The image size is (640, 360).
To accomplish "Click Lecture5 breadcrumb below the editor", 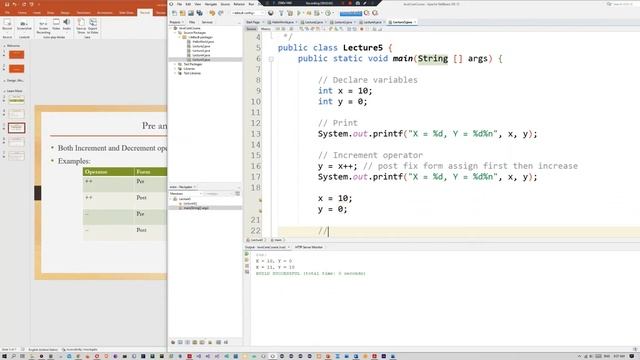I will click(x=256, y=240).
